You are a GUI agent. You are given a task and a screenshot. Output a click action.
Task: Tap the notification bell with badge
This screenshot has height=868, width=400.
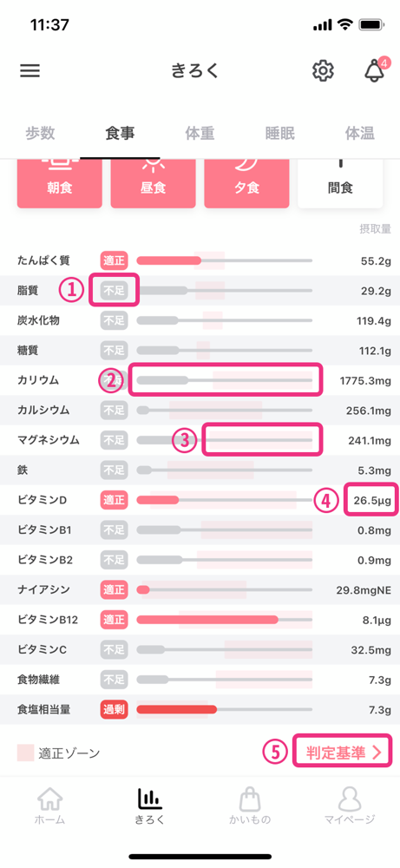tap(375, 69)
